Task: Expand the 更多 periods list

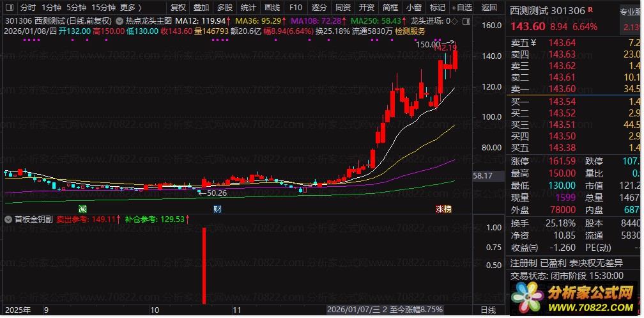Action: pyautogui.click(x=131, y=8)
